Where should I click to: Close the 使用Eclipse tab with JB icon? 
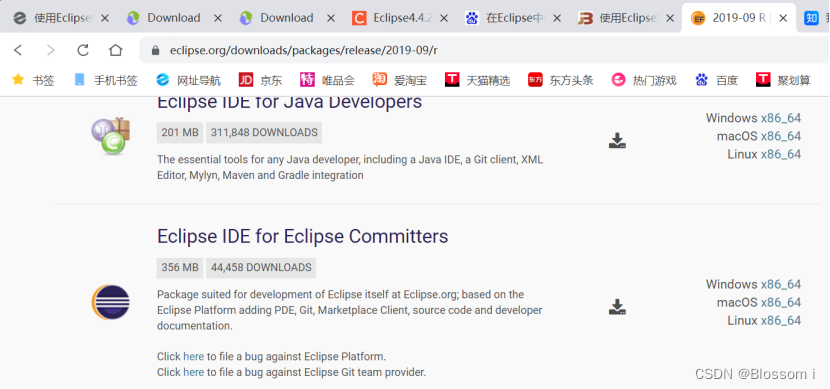pyautogui.click(x=670, y=18)
